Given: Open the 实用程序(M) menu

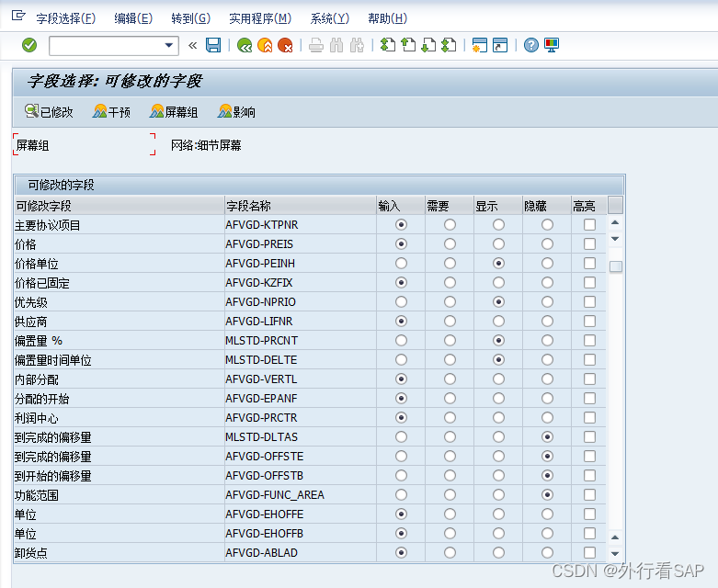Looking at the screenshot, I should 260,18.
